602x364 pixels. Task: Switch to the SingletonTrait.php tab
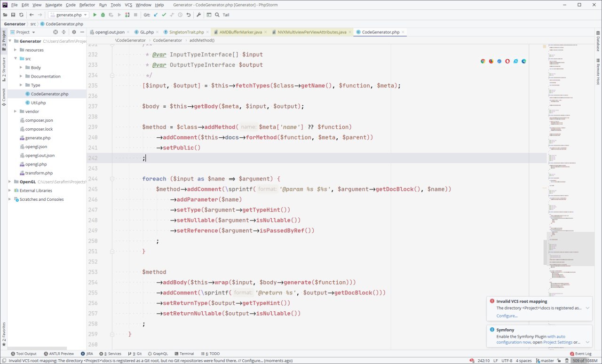[186, 32]
